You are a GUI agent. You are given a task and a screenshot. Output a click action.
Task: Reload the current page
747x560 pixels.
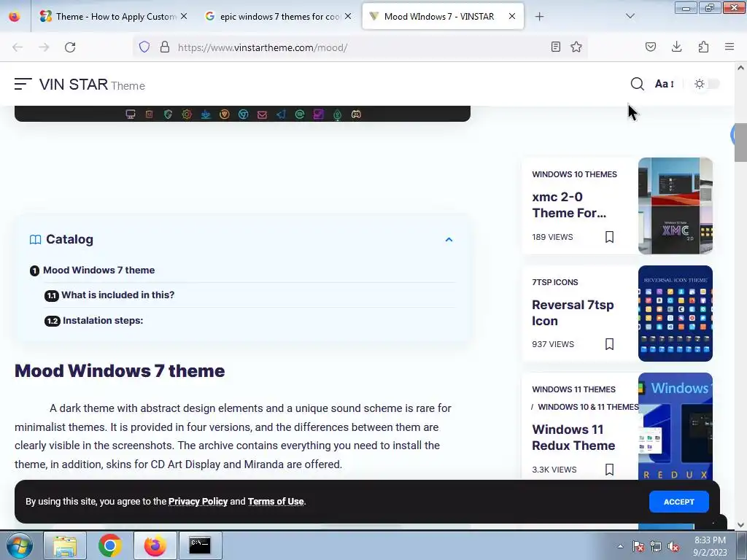tap(70, 47)
